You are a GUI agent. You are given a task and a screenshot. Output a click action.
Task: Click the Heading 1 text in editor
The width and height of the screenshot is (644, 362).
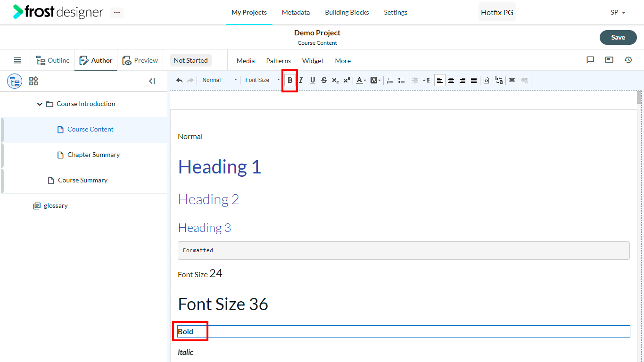220,167
